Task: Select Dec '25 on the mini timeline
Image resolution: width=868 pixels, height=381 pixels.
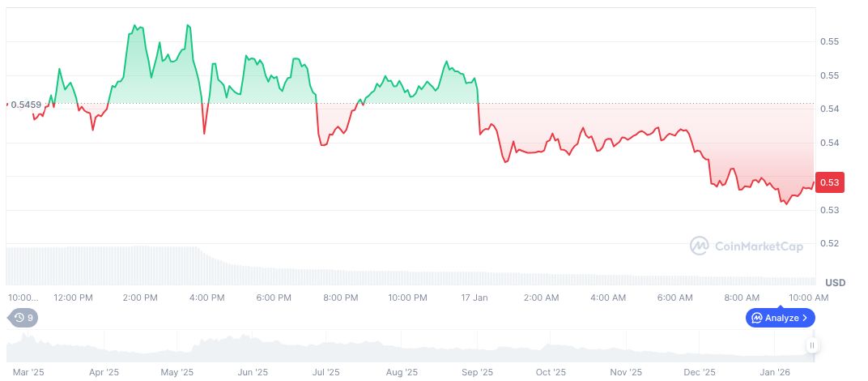Action: click(700, 372)
